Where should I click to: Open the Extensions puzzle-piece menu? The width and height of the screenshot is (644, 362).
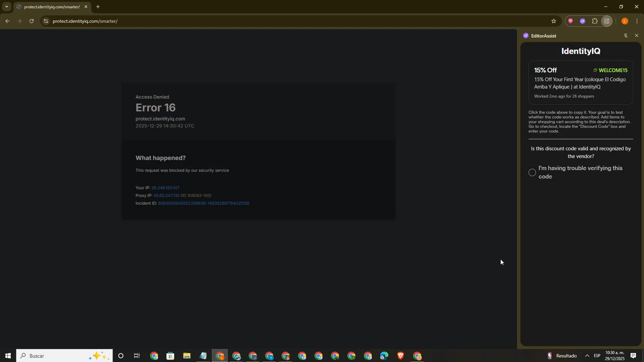595,21
